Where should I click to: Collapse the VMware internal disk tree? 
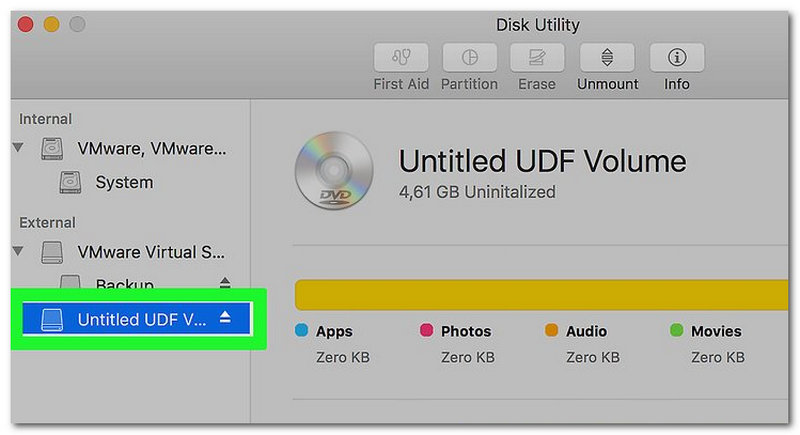click(x=18, y=148)
